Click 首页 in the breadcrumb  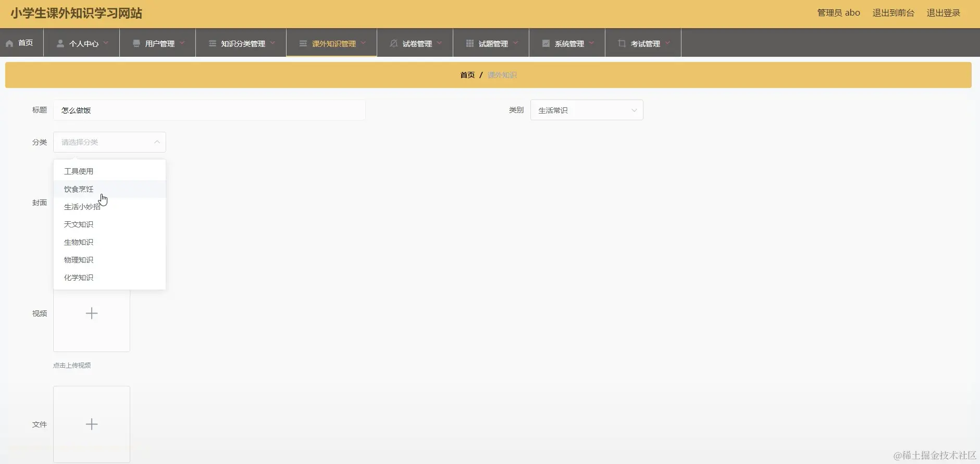click(467, 75)
